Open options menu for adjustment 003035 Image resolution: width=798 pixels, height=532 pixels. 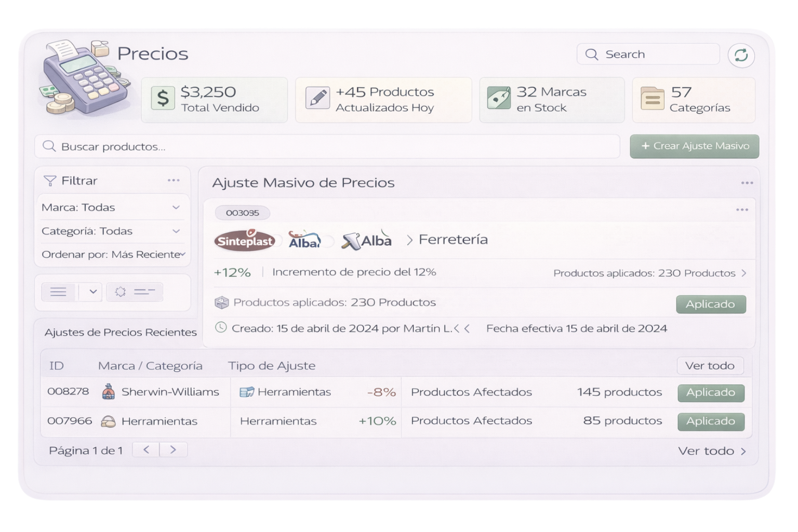point(742,210)
